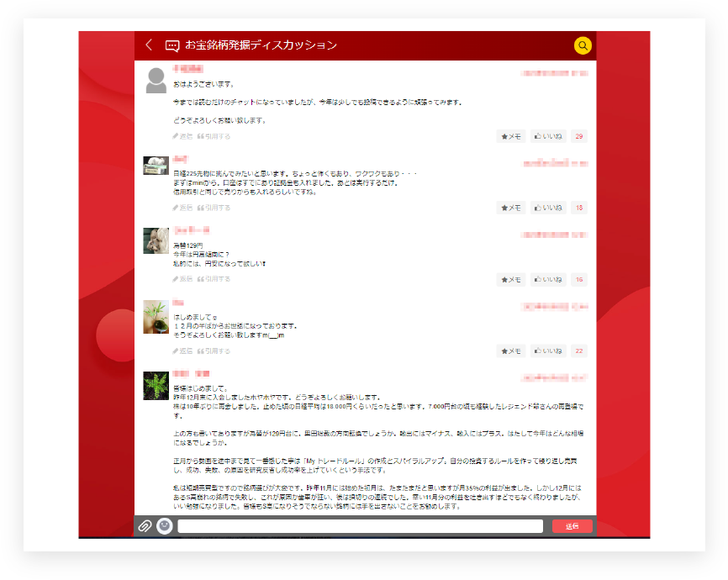Click the paperclip attachment icon
Image resolution: width=728 pixels, height=580 pixels.
(x=145, y=526)
